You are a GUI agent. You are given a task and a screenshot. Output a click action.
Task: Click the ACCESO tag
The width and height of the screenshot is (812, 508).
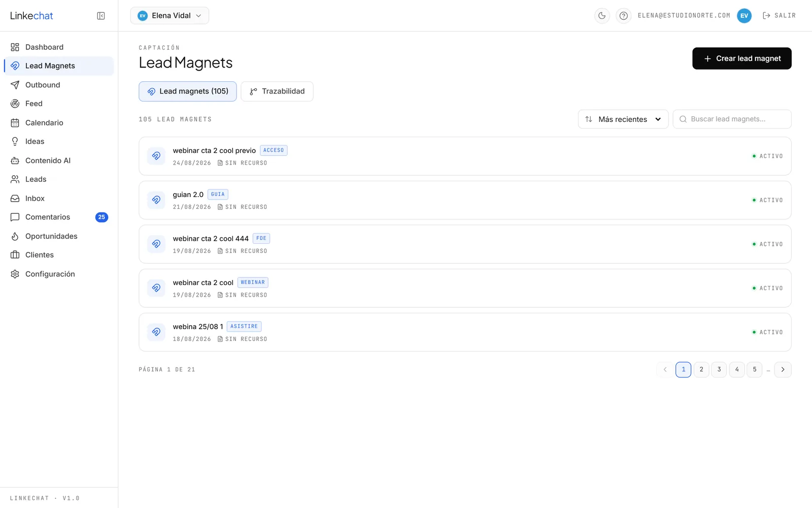point(274,150)
